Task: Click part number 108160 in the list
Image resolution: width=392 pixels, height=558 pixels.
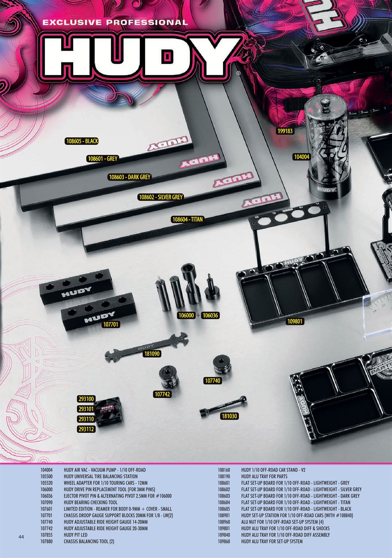Action: [x=224, y=470]
